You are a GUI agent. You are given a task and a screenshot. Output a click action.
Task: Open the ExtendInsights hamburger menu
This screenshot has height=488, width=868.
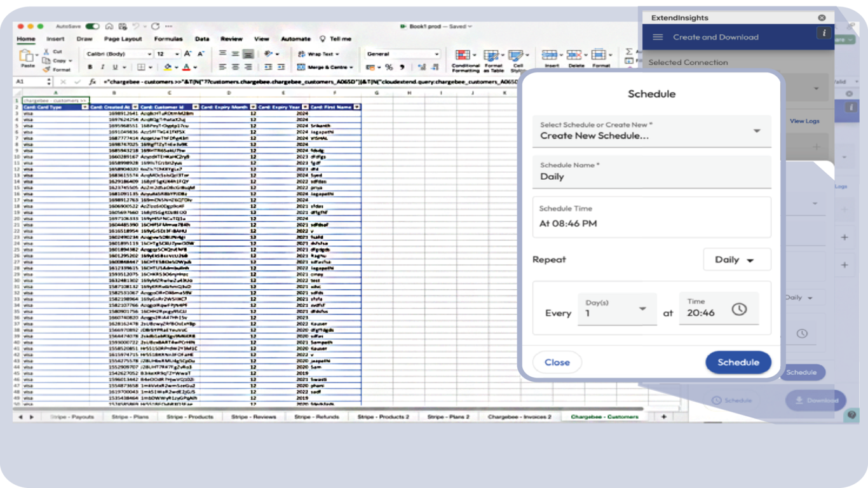click(x=658, y=37)
